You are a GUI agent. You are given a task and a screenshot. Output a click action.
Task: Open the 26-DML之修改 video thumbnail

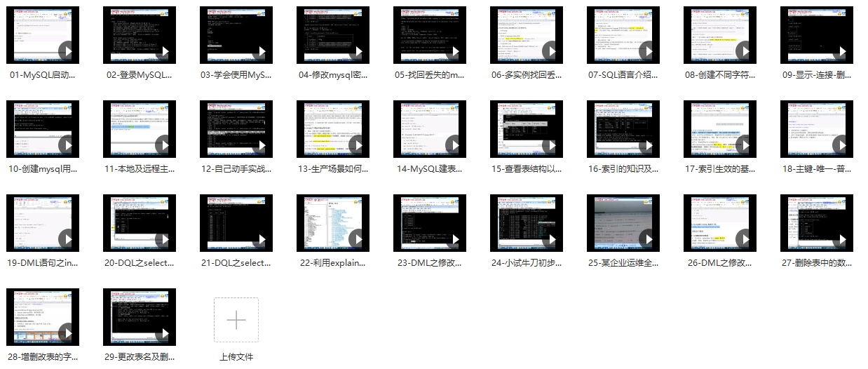[720, 223]
